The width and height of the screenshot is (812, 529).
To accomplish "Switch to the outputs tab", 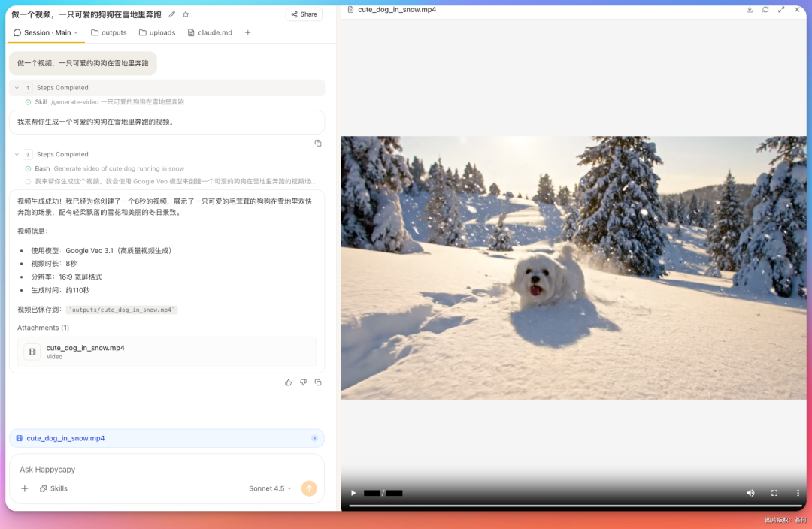I will [x=109, y=32].
